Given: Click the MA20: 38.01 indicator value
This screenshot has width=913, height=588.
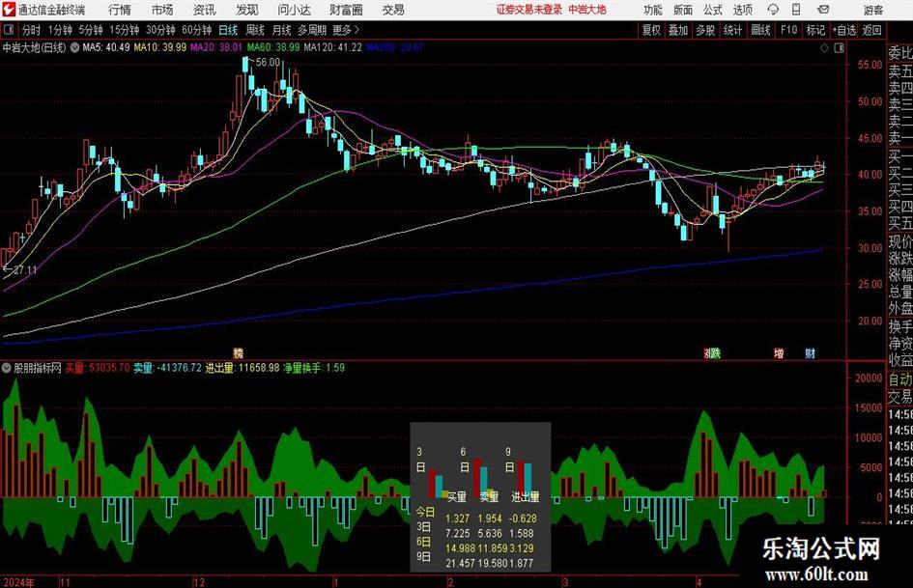Looking at the screenshot, I should pos(216,47).
